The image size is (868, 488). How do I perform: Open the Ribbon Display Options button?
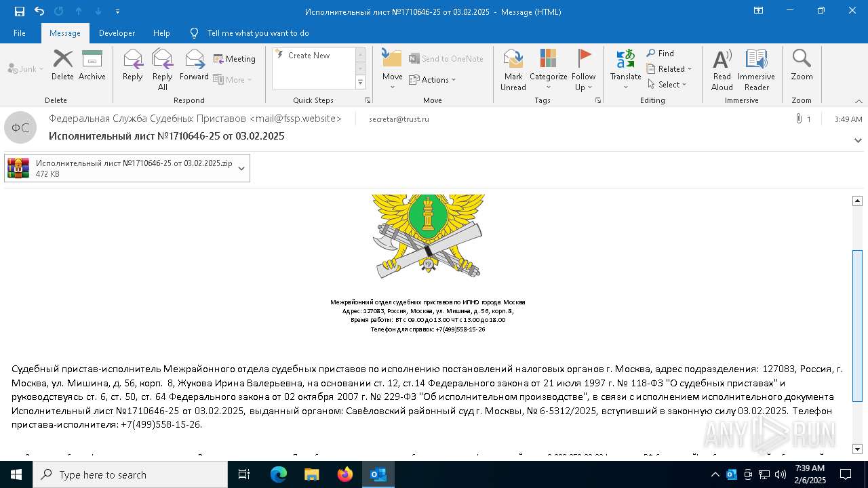758,11
